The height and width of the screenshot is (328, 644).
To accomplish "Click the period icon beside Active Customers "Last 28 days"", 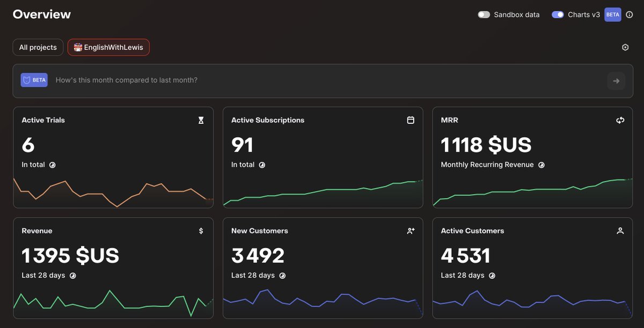I will coord(492,275).
